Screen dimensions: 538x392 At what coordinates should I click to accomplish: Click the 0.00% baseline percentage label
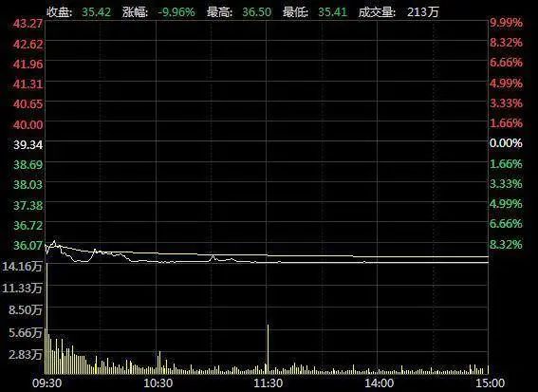tap(506, 143)
